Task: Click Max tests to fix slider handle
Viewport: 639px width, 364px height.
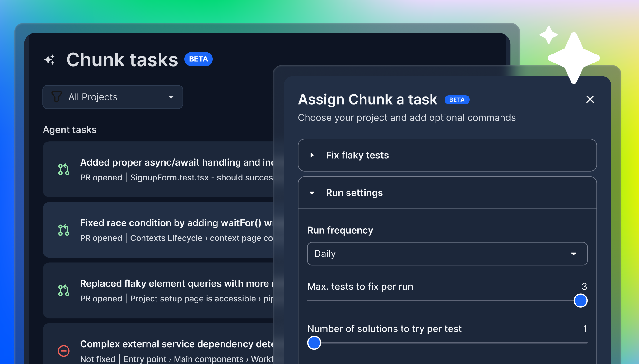Action: [x=580, y=301]
